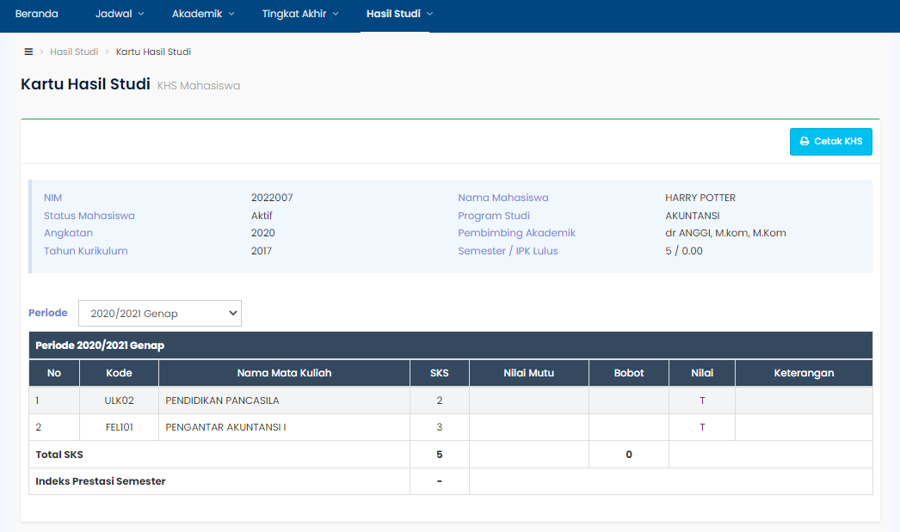Click the Bobot column header
The width and height of the screenshot is (900, 532).
(628, 373)
